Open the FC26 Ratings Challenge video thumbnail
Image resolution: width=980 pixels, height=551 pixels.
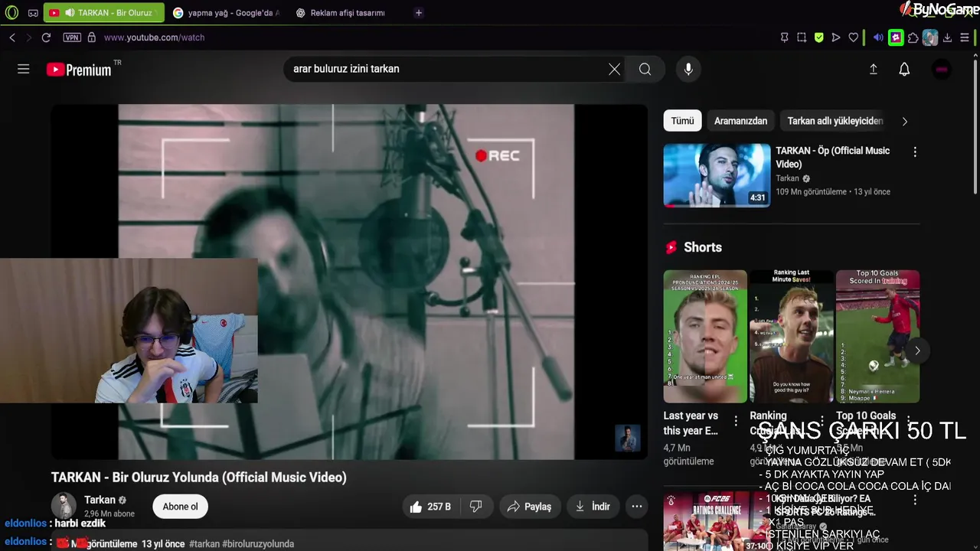[717, 522]
